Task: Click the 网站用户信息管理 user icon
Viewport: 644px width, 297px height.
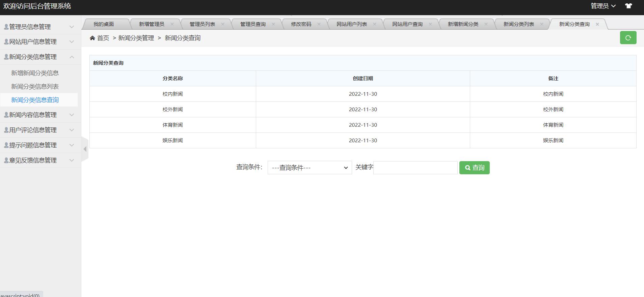Action: [x=6, y=42]
